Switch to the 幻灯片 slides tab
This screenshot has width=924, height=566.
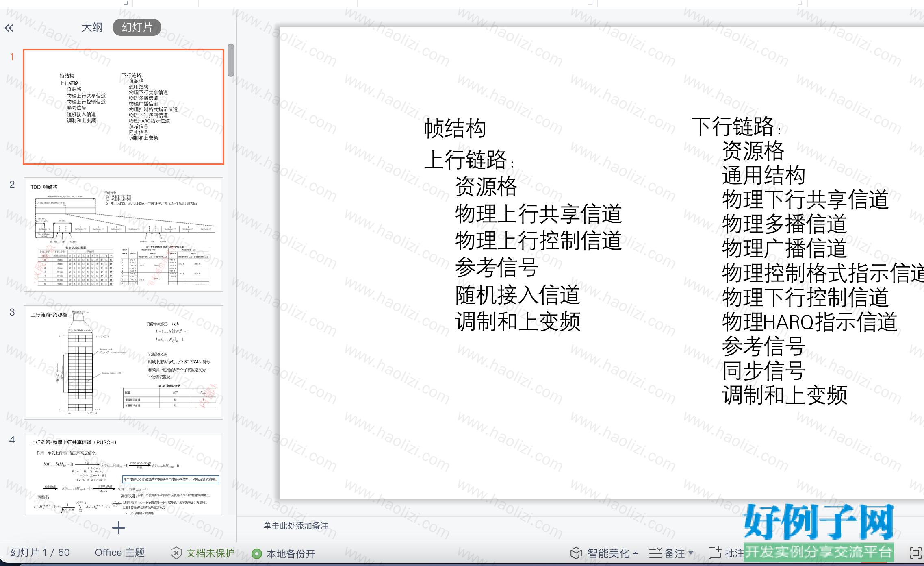pyautogui.click(x=137, y=27)
